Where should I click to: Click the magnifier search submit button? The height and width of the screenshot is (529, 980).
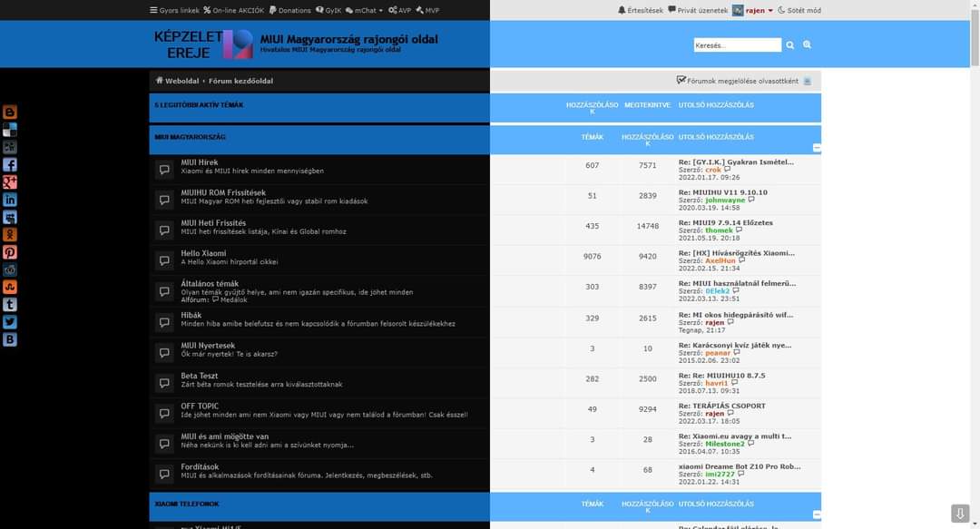(790, 45)
